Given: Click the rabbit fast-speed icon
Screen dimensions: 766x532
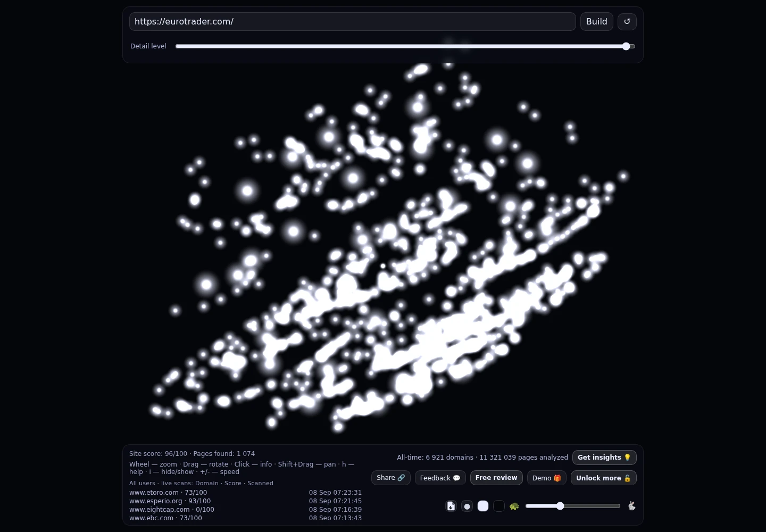Looking at the screenshot, I should [631, 506].
